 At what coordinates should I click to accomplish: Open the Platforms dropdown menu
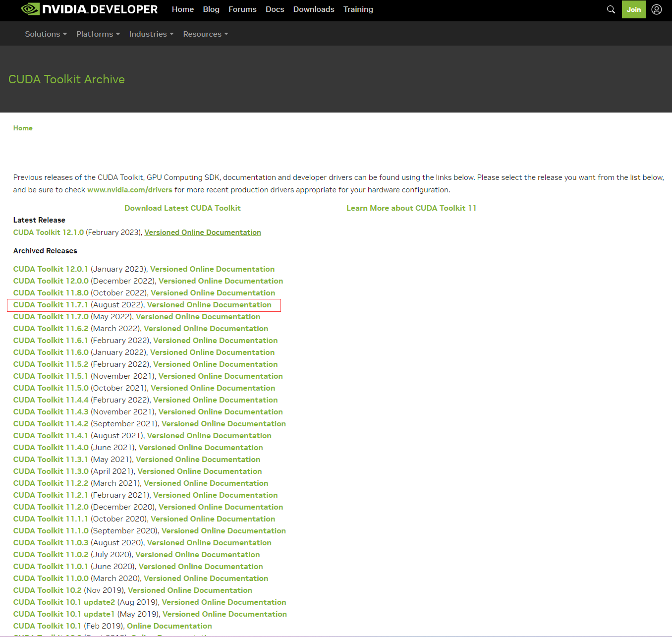coord(98,34)
